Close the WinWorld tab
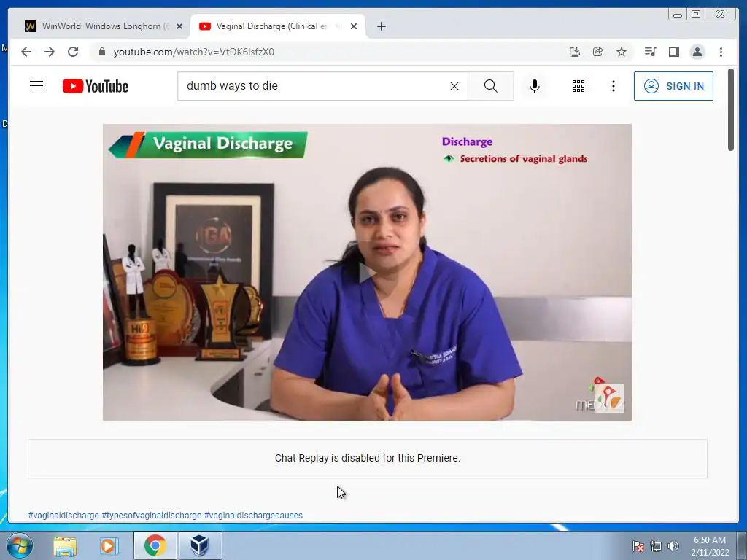Viewport: 747px width, 560px height. click(179, 26)
